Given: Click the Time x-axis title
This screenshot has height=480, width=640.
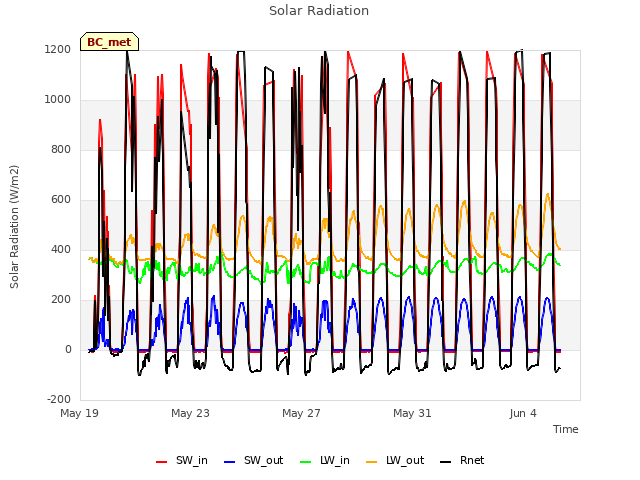Looking at the screenshot, I should pyautogui.click(x=566, y=429).
